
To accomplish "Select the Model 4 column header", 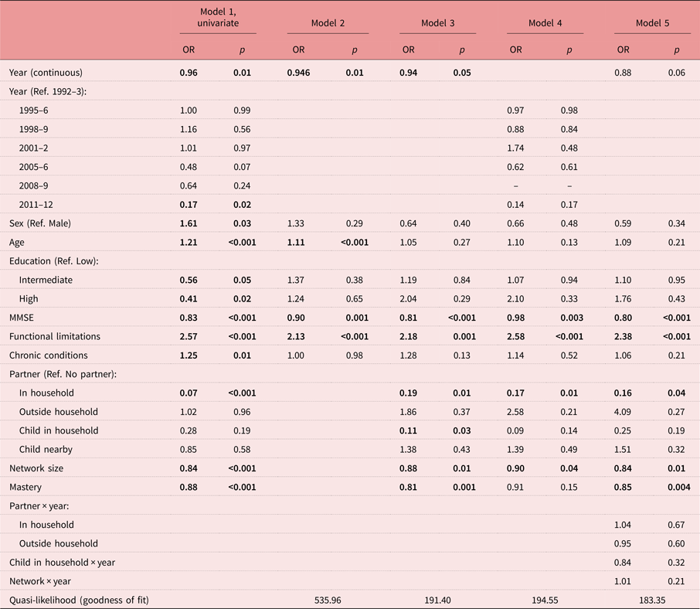I will pyautogui.click(x=544, y=23).
